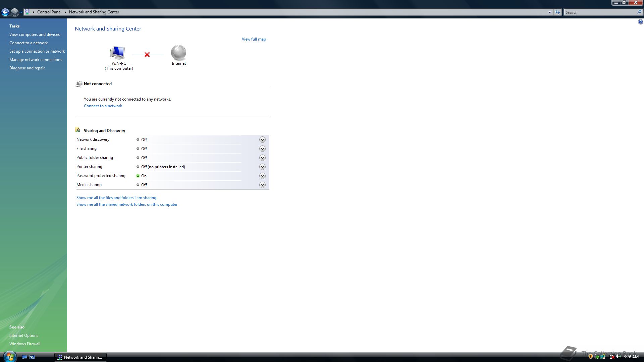Click Password protected sharing On status
644x362 pixels.
point(142,176)
